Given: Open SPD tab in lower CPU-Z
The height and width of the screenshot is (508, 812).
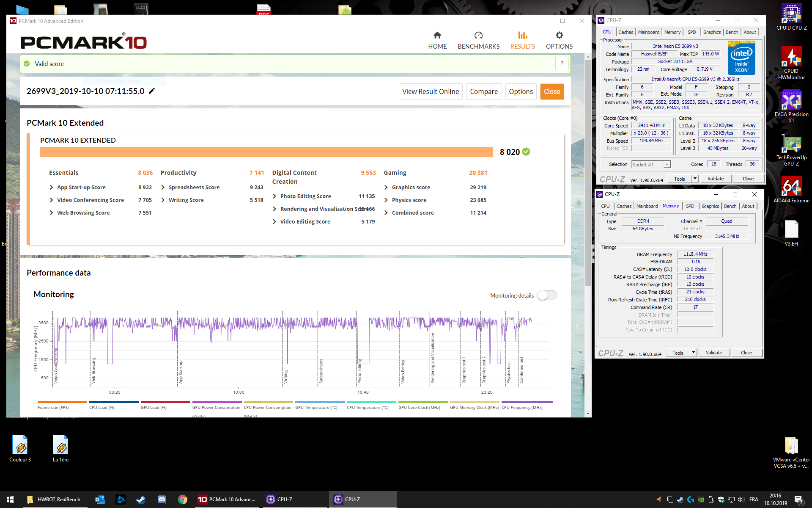Looking at the screenshot, I should point(690,206).
